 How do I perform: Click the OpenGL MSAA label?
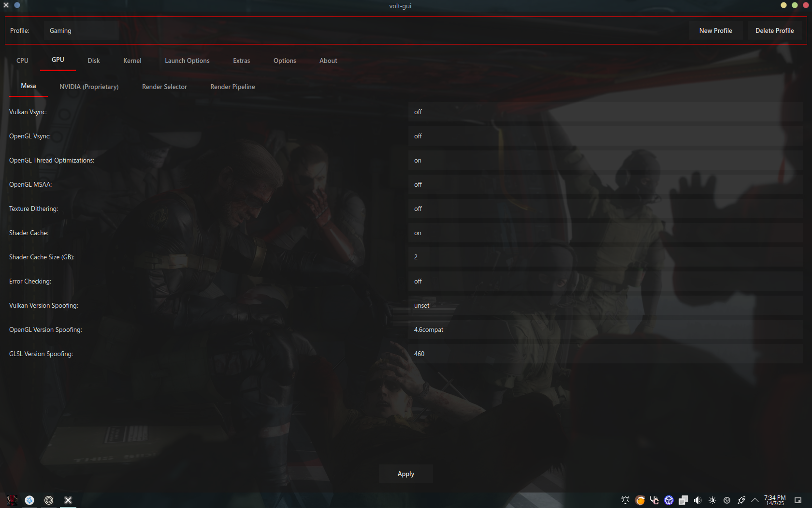pos(30,184)
